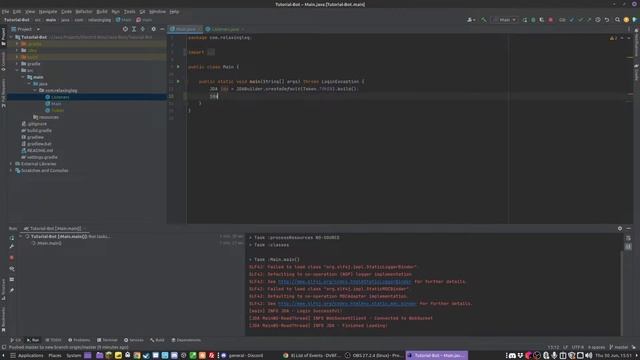Image resolution: width=640 pixels, height=360 pixels.
Task: Click run gutter arrow beside main method
Action: (178, 81)
